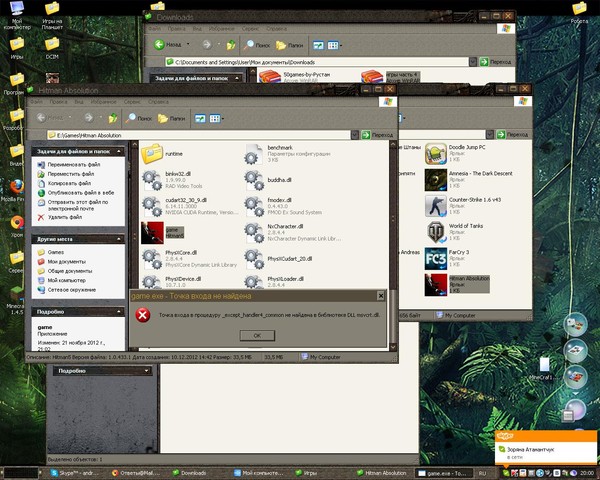This screenshot has height=480, width=600.
Task: Select buddha.dll file
Action: pyautogui.click(x=268, y=180)
